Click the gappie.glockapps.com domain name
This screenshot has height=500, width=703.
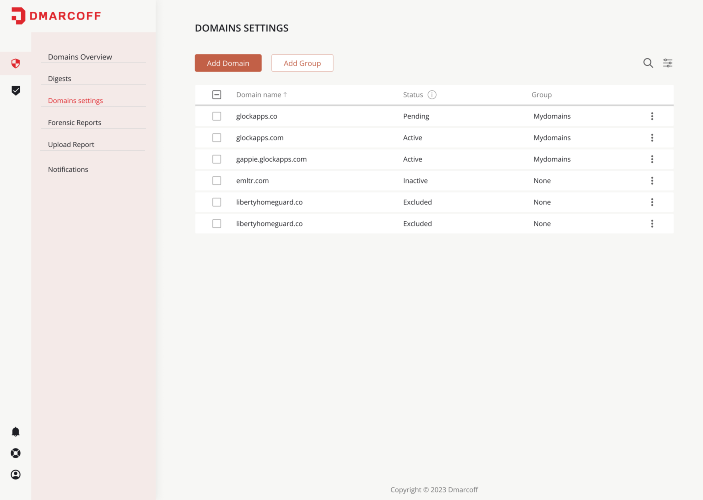pyautogui.click(x=271, y=159)
